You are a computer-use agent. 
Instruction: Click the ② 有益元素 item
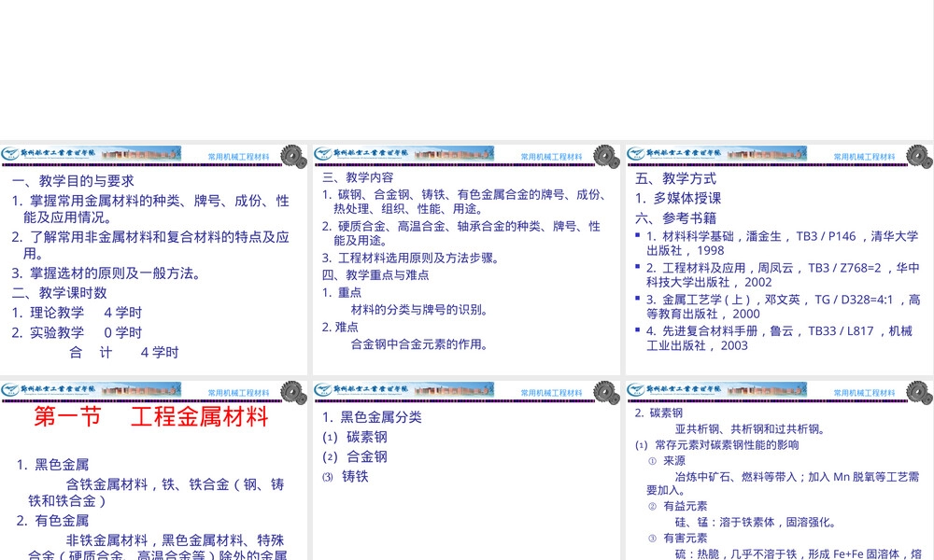(678, 507)
